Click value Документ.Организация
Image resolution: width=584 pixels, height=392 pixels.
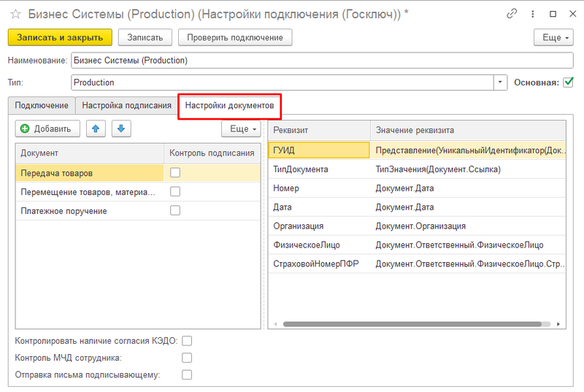pos(468,226)
